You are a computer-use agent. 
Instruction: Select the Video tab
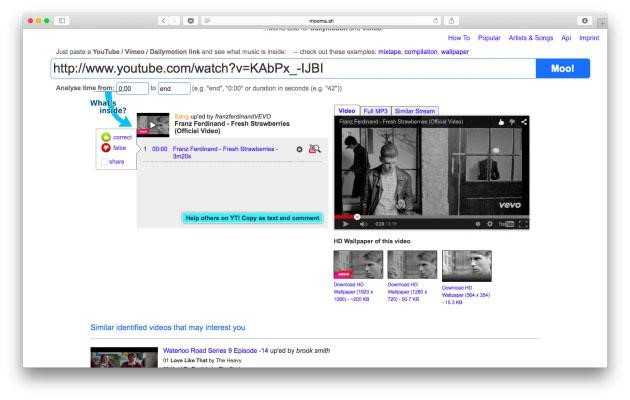[x=347, y=110]
